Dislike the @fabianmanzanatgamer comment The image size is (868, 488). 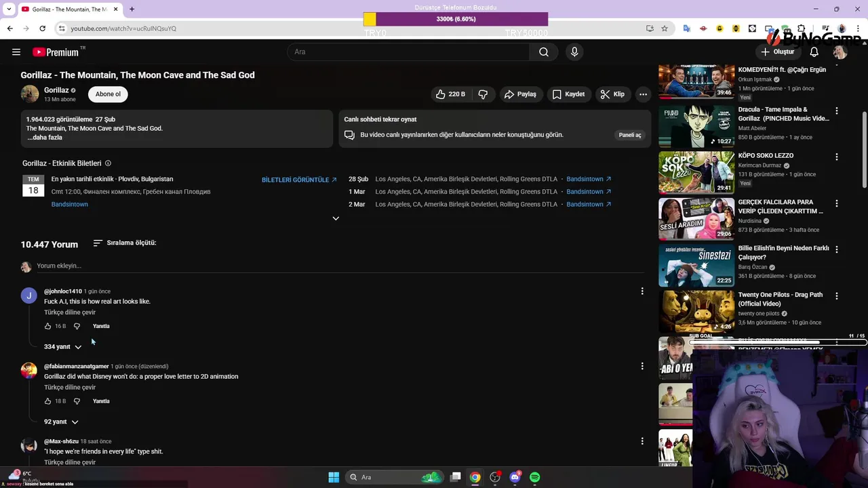pyautogui.click(x=77, y=401)
